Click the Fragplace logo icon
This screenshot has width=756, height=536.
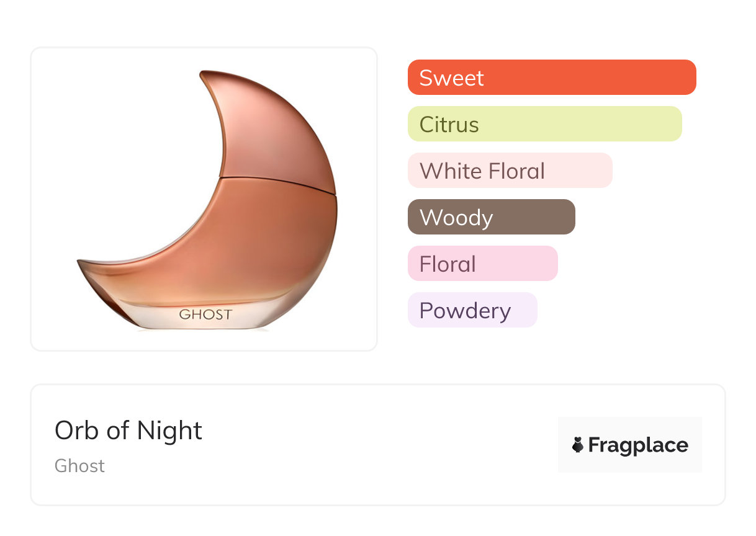click(578, 445)
